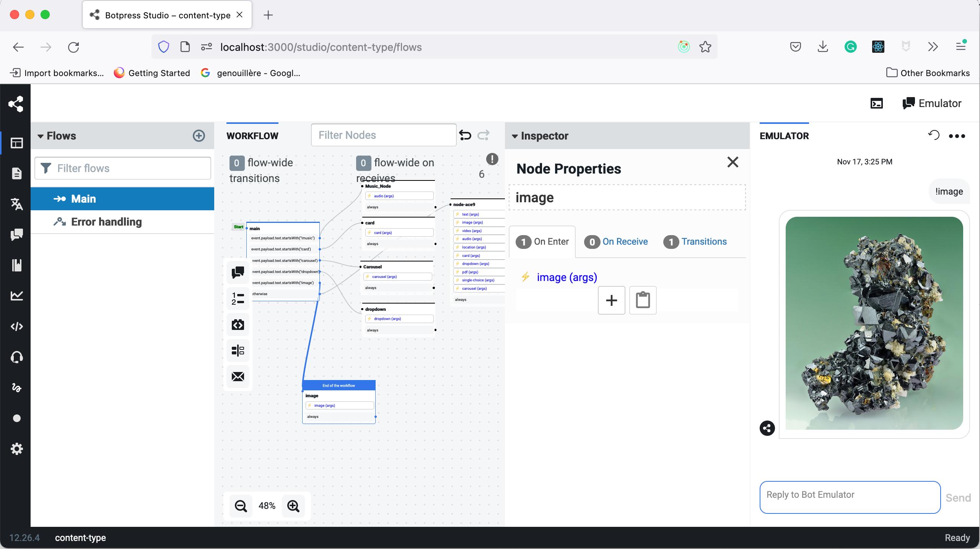Collapse the Flows panel arrow

point(40,136)
